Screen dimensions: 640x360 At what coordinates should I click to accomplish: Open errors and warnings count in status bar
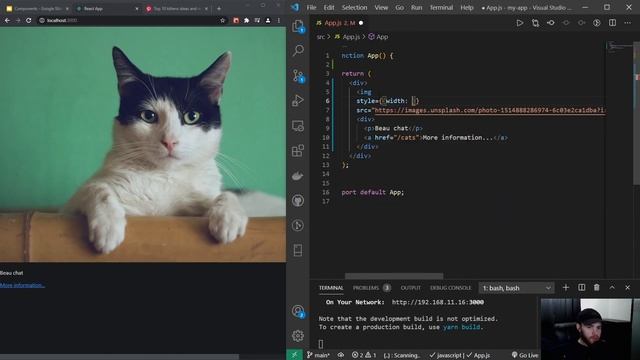364,355
